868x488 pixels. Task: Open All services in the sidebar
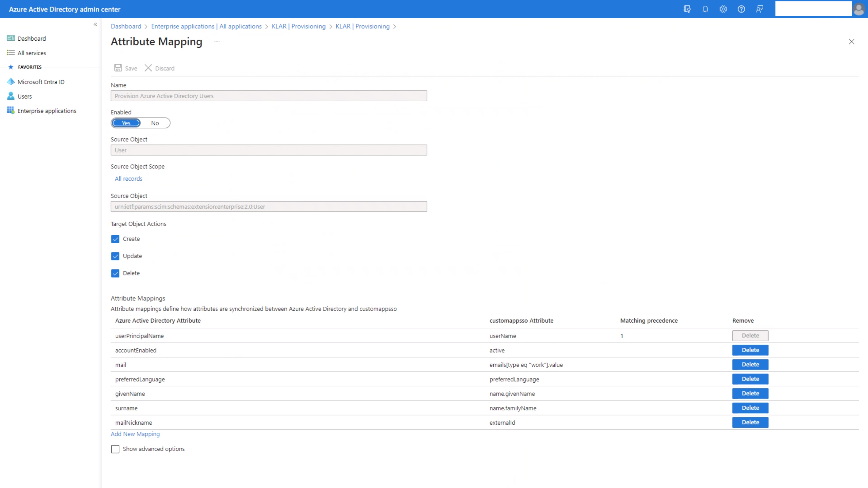tap(32, 53)
